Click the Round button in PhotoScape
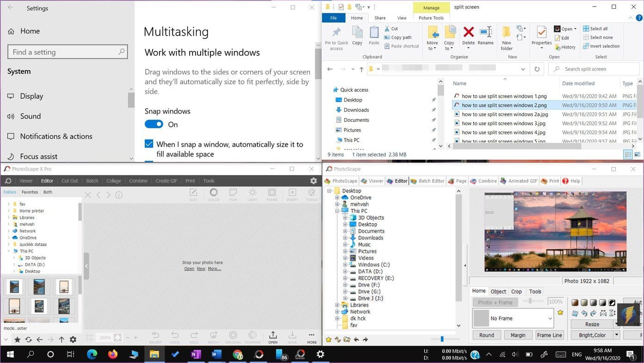Screen dimensions: 644x363 pyautogui.click(x=487, y=335)
